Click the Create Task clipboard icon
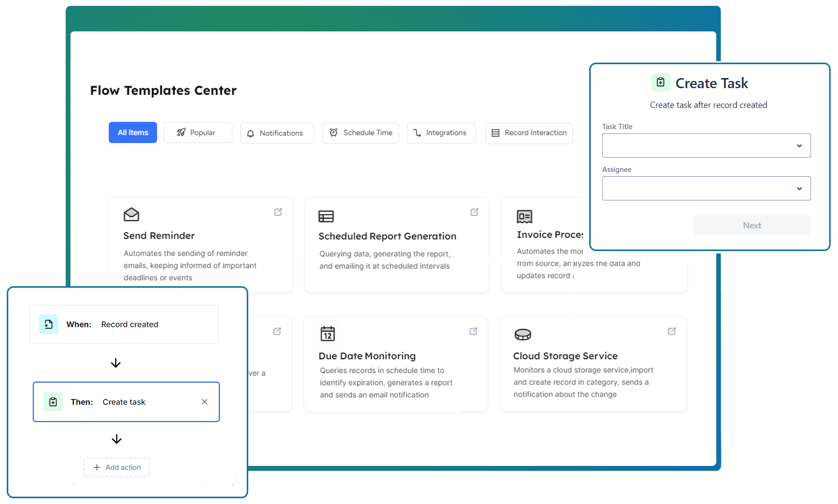 tap(661, 82)
